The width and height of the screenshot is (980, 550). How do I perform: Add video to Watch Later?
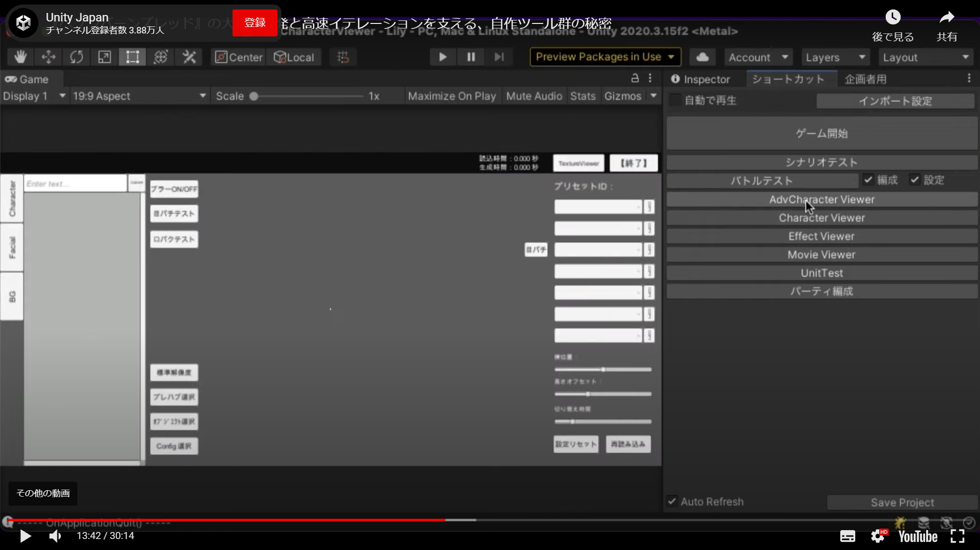(893, 26)
